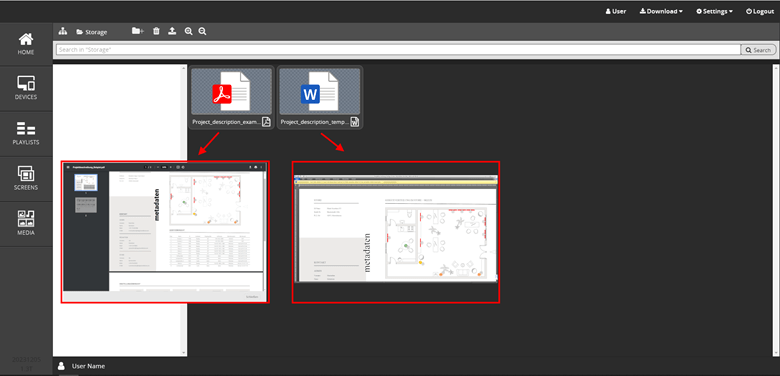The height and width of the screenshot is (376, 780).
Task: Open the HOME section in sidebar
Action: [x=26, y=44]
